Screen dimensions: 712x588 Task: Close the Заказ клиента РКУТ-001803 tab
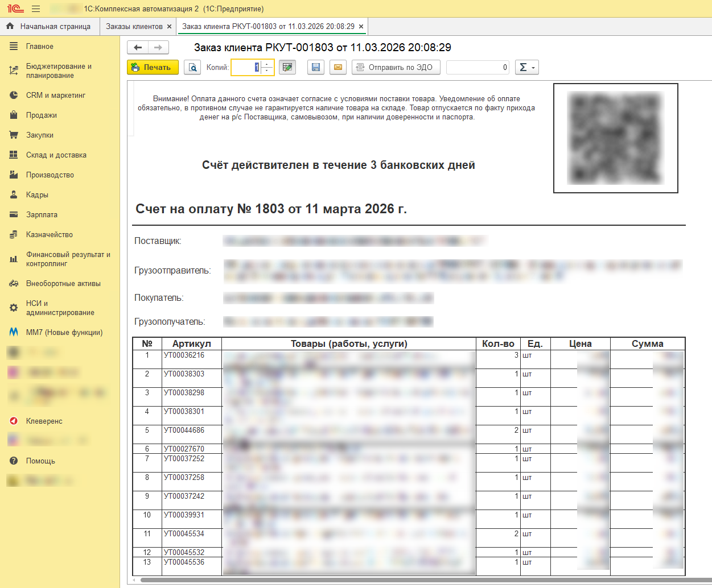tap(361, 27)
